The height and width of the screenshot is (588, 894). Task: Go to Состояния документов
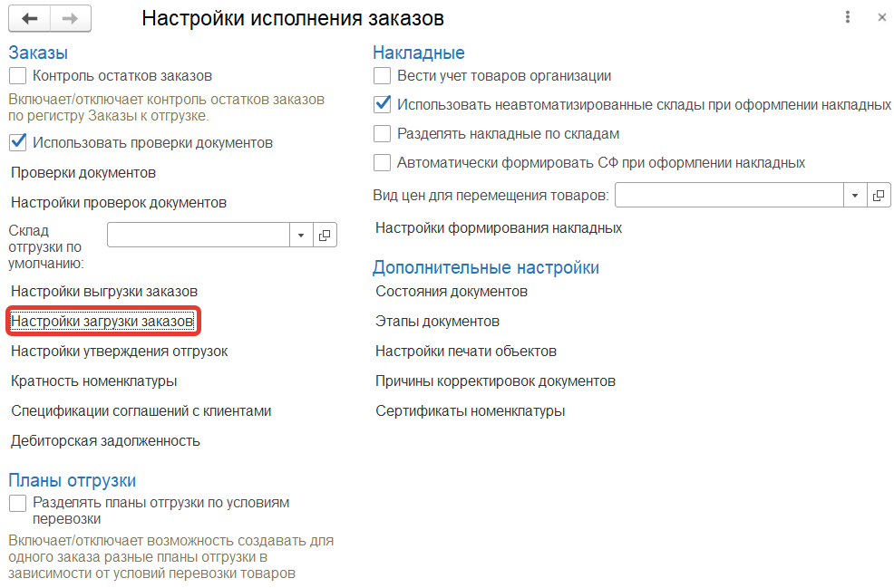(x=452, y=292)
